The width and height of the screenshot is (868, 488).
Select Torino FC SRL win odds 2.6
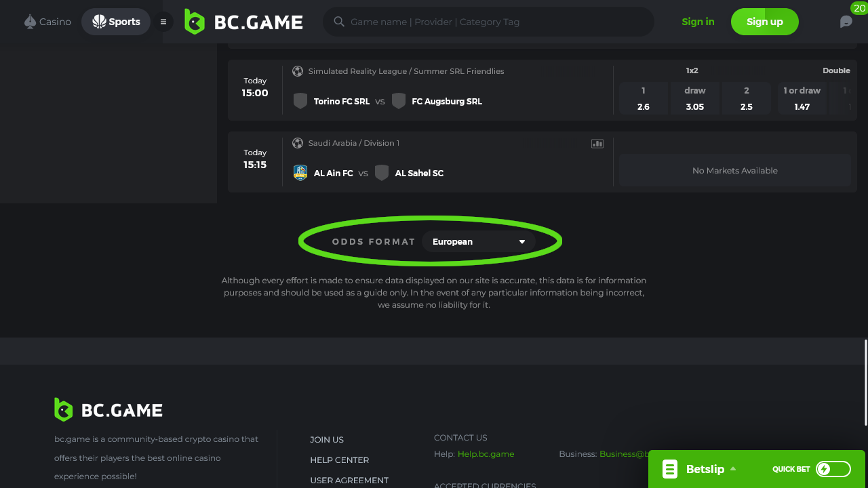point(644,98)
